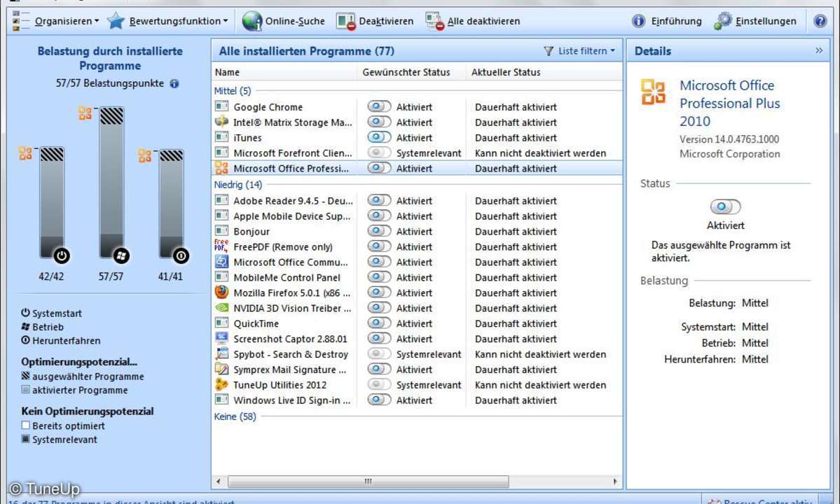
Task: Click the Google Chrome program icon
Action: tap(221, 106)
